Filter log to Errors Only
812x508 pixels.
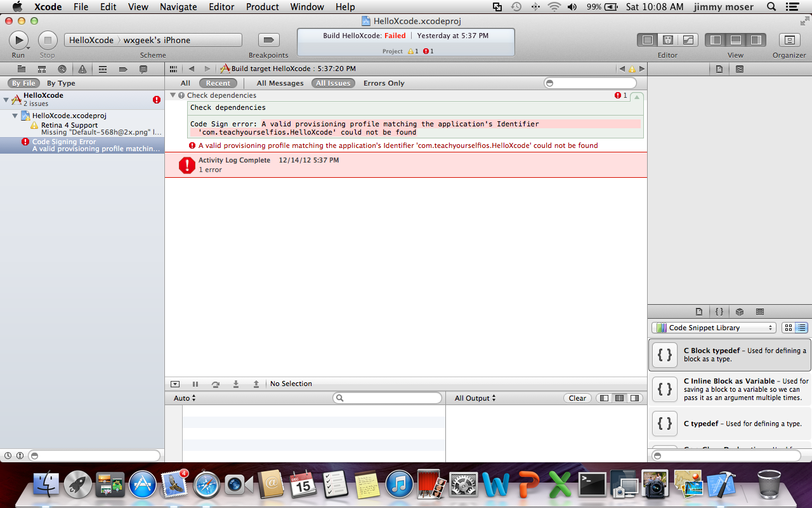point(384,83)
